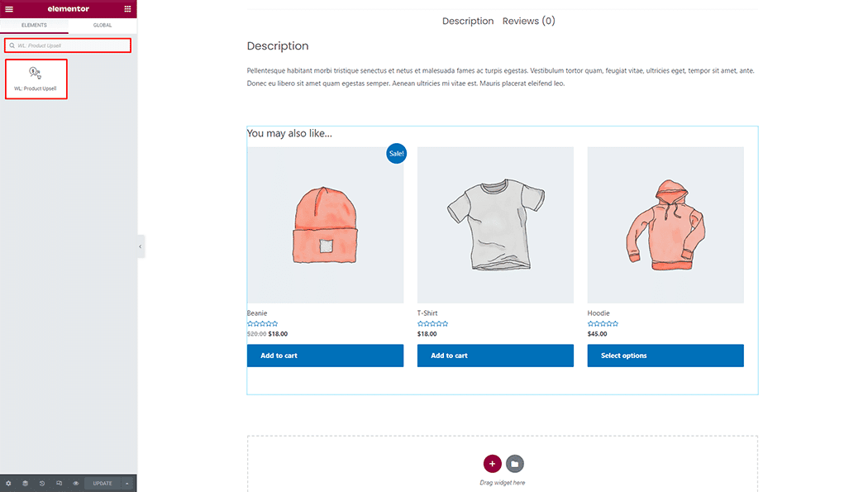Click the Update button
Screen dimensions: 868x492
103,483
